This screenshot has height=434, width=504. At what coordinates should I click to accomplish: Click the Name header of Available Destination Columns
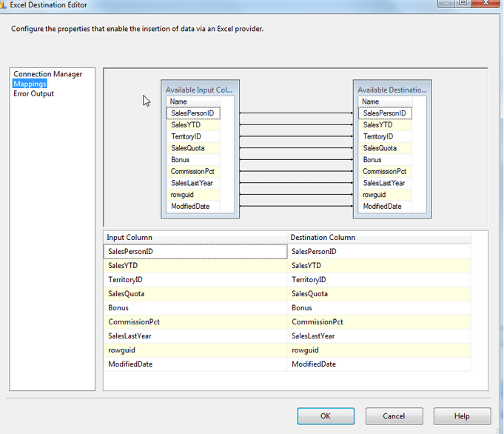385,101
